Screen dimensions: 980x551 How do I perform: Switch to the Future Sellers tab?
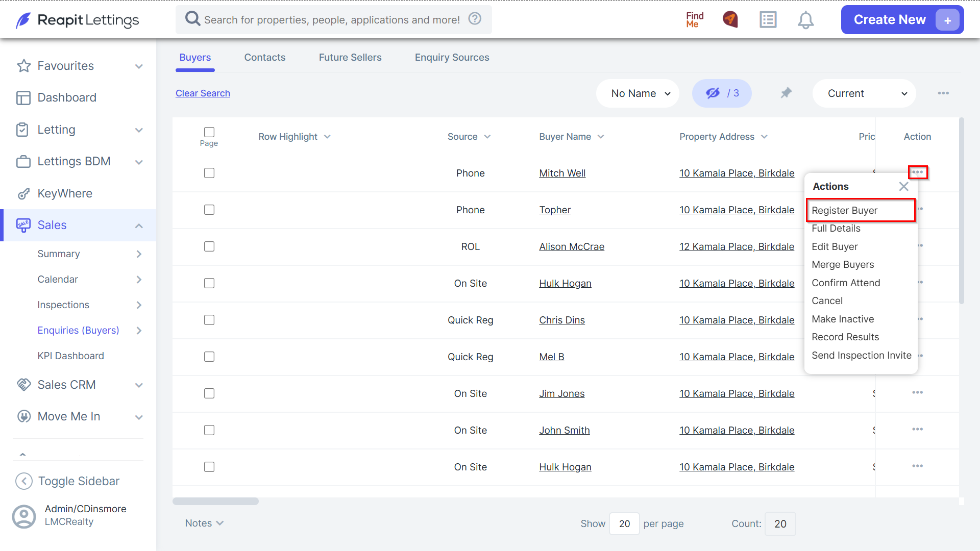(350, 57)
